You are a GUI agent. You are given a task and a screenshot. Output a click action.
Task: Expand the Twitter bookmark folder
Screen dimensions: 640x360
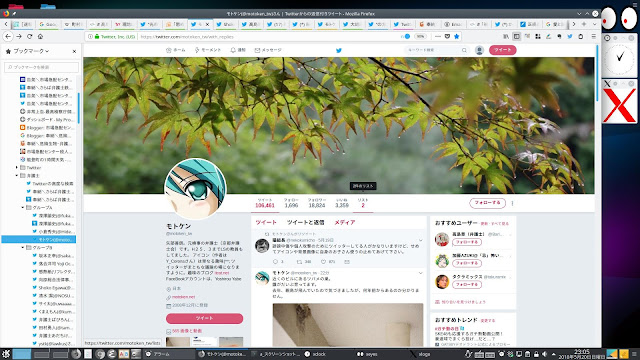17,167
